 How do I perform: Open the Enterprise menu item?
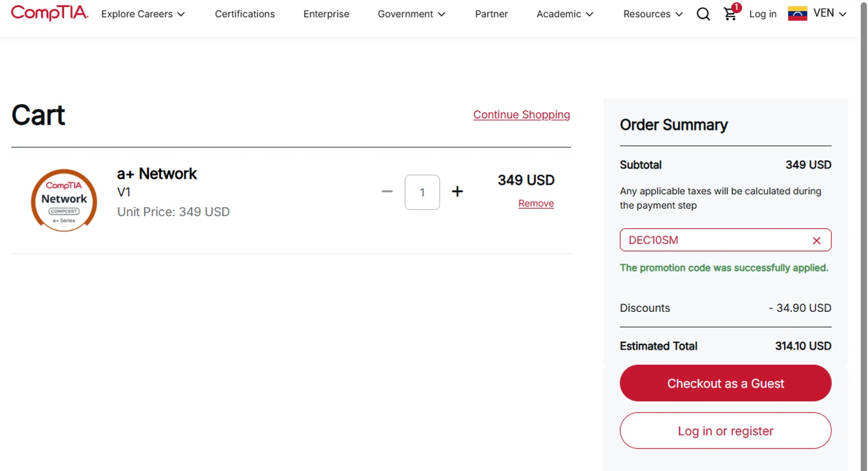[326, 14]
